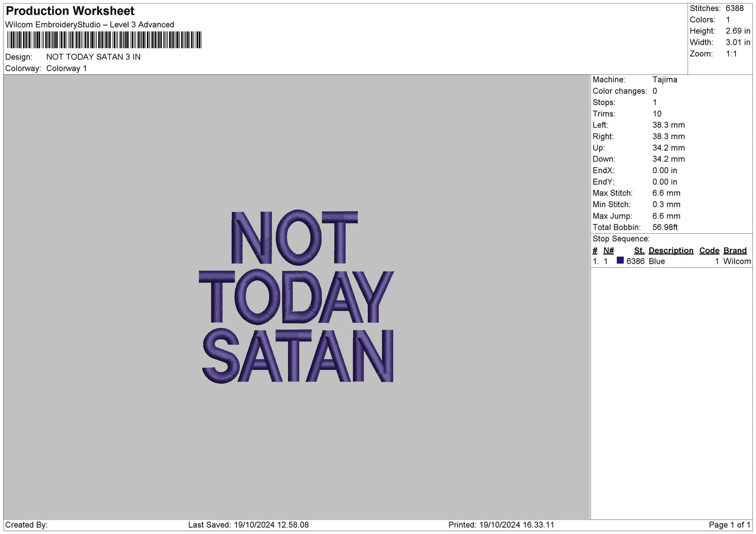Screen dimensions: 756x534
Task: Select the Zoom value 1:1
Action: tap(731, 54)
